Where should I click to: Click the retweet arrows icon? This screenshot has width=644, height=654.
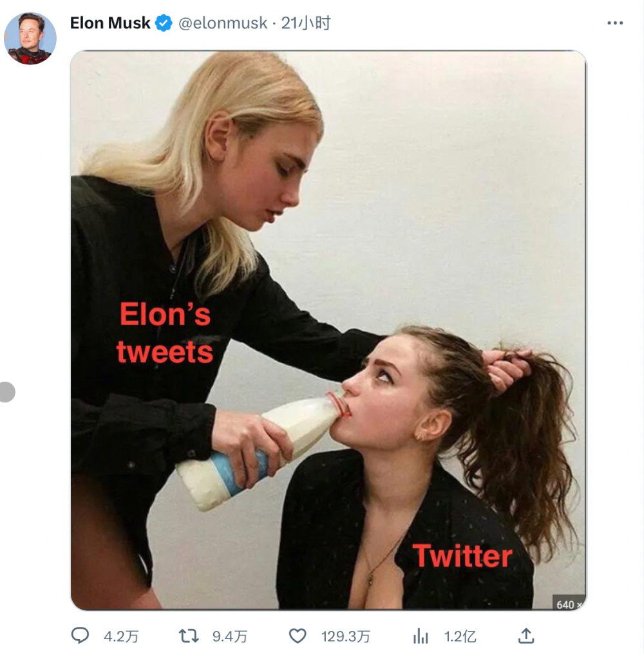coord(188,636)
